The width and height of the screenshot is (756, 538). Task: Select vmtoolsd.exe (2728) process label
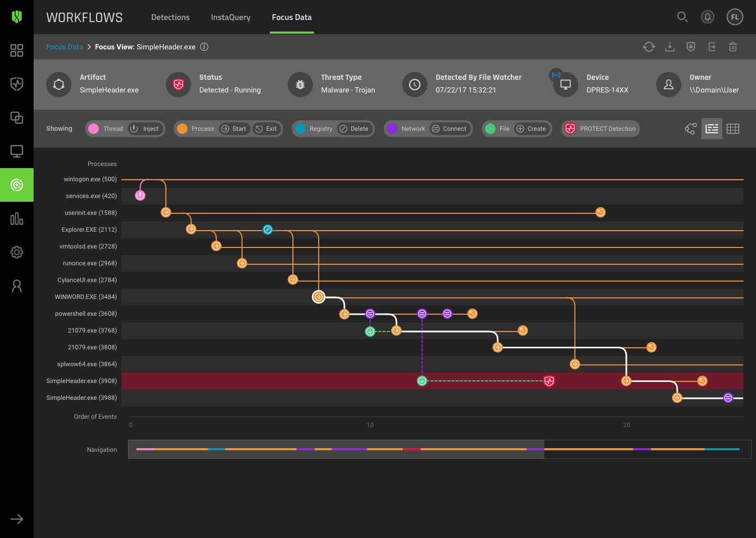click(88, 246)
